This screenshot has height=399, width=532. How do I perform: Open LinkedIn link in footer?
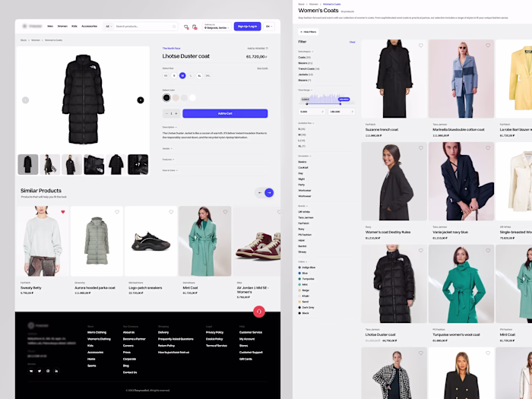[56, 371]
